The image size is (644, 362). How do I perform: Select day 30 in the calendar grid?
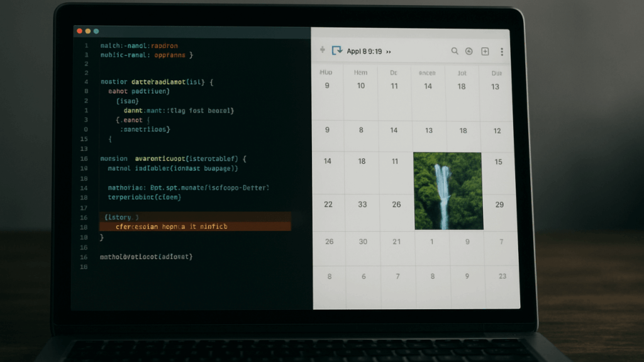tap(362, 242)
